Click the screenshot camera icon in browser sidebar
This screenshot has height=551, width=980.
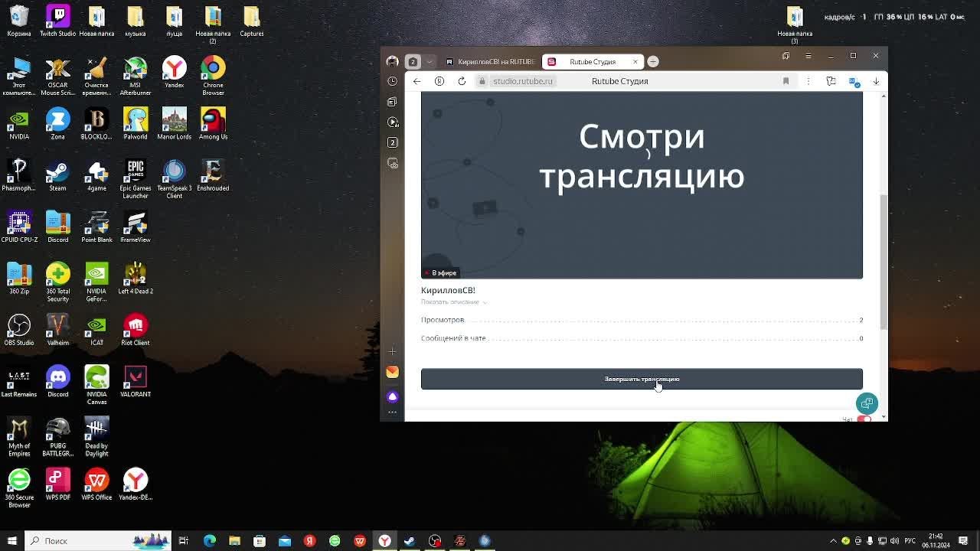click(393, 163)
